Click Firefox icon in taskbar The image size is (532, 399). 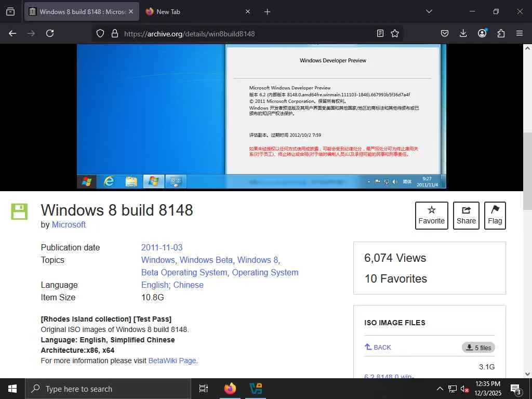tap(230, 389)
